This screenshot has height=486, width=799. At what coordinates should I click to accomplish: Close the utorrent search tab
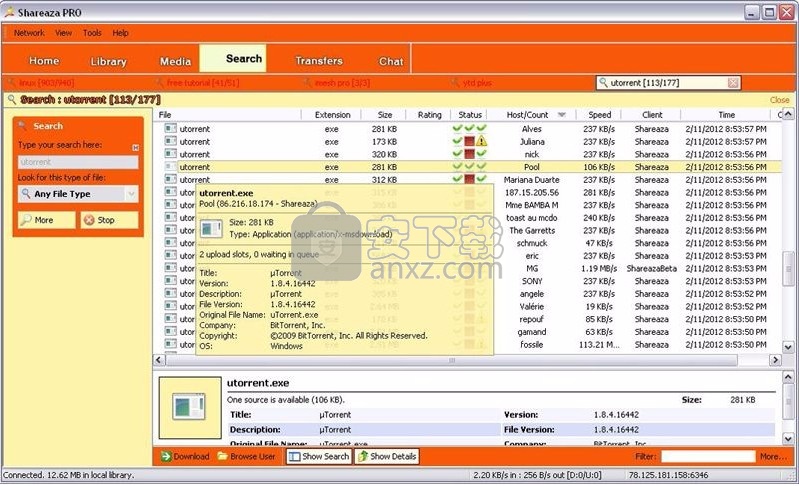coord(733,83)
